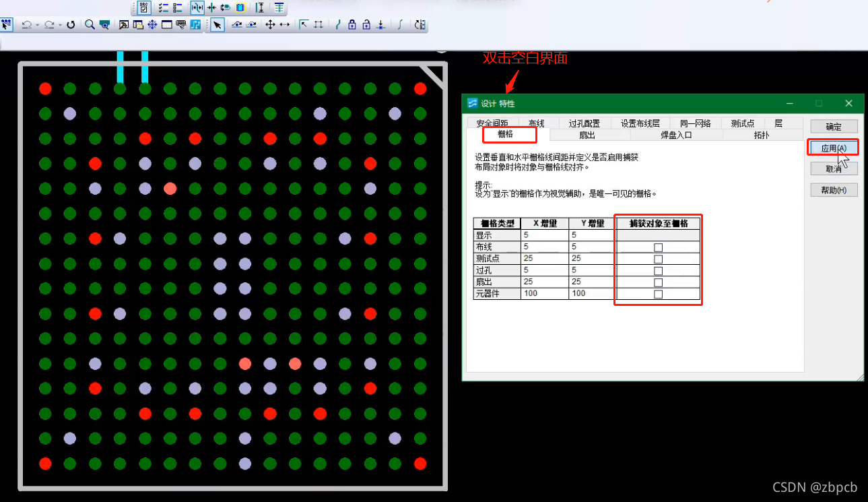Click the height measurement I-beam icon
This screenshot has height=502, width=868.
(x=260, y=7)
